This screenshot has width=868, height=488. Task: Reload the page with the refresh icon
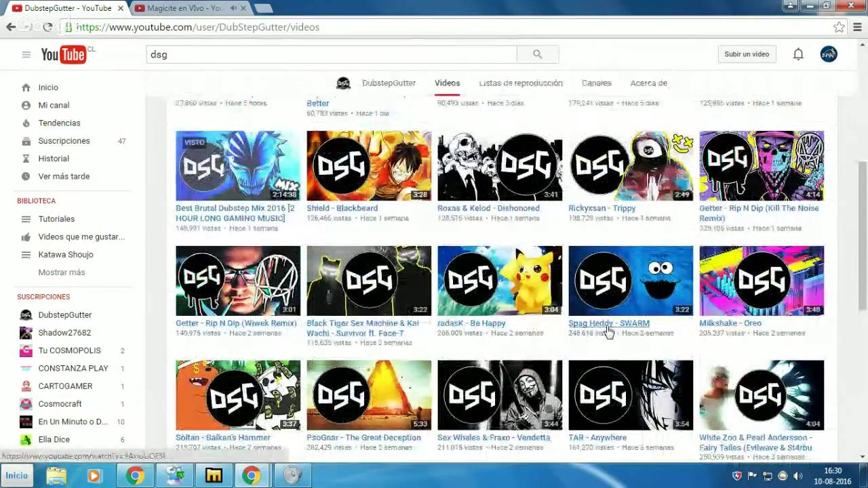coord(47,27)
